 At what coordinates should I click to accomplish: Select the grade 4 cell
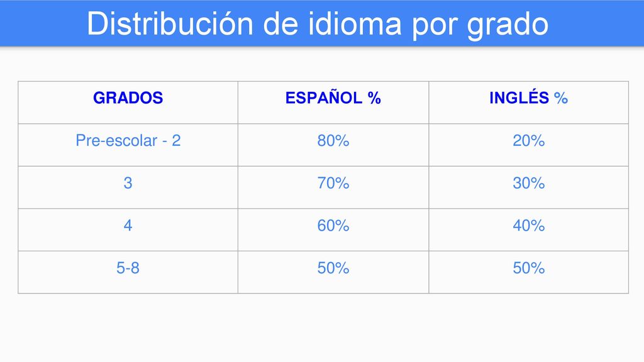(128, 230)
